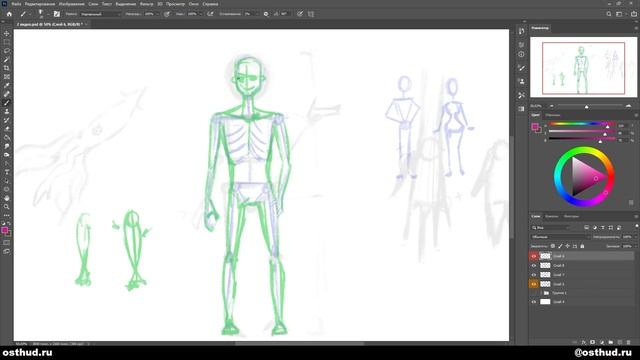Viewport: 640px width, 360px height.
Task: Open the Navigator panel flyout menu
Action: (636, 28)
